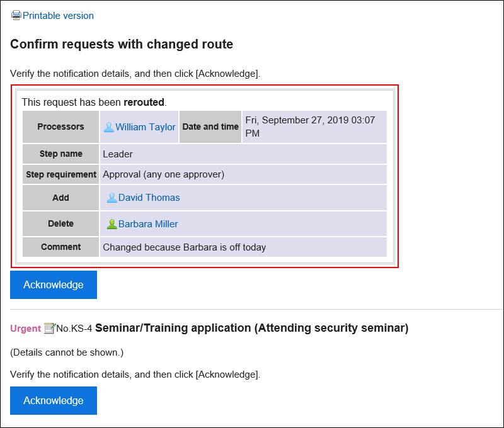Click the Approval (any one approver) value
The image size is (504, 428).
tap(164, 174)
